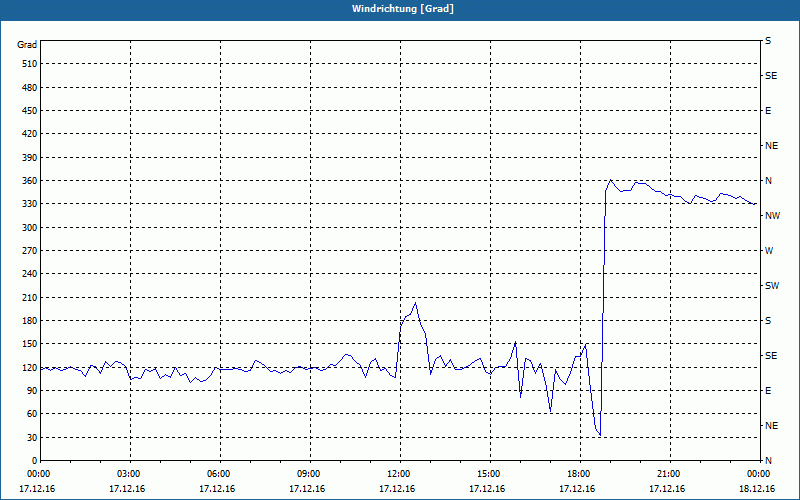
Task: Click the wind direction peak near 12:30
Action: tap(415, 303)
